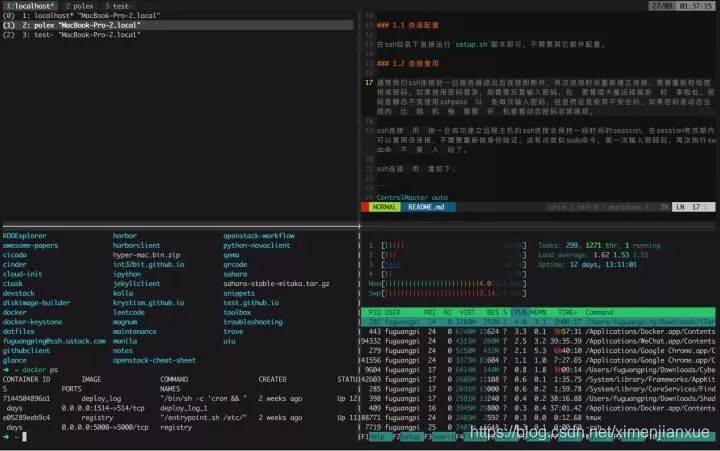Viewport: 720px width, 451px height.
Task: Click line number 17 in vim gutter
Action: [x=369, y=83]
